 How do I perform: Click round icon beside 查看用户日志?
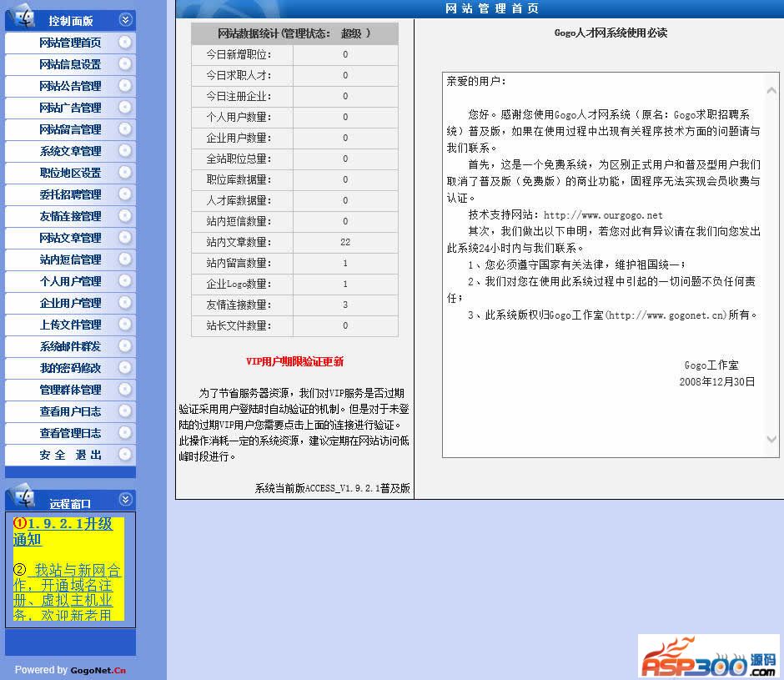[x=125, y=411]
